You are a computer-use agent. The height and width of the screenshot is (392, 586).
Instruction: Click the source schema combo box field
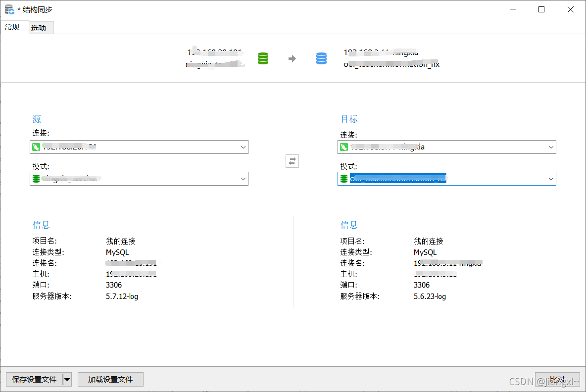(x=139, y=179)
